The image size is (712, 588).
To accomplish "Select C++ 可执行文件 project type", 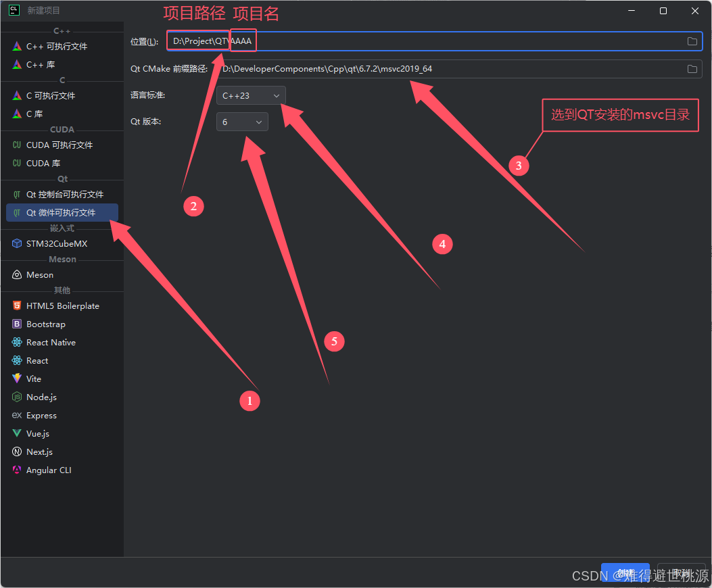I will click(62, 47).
